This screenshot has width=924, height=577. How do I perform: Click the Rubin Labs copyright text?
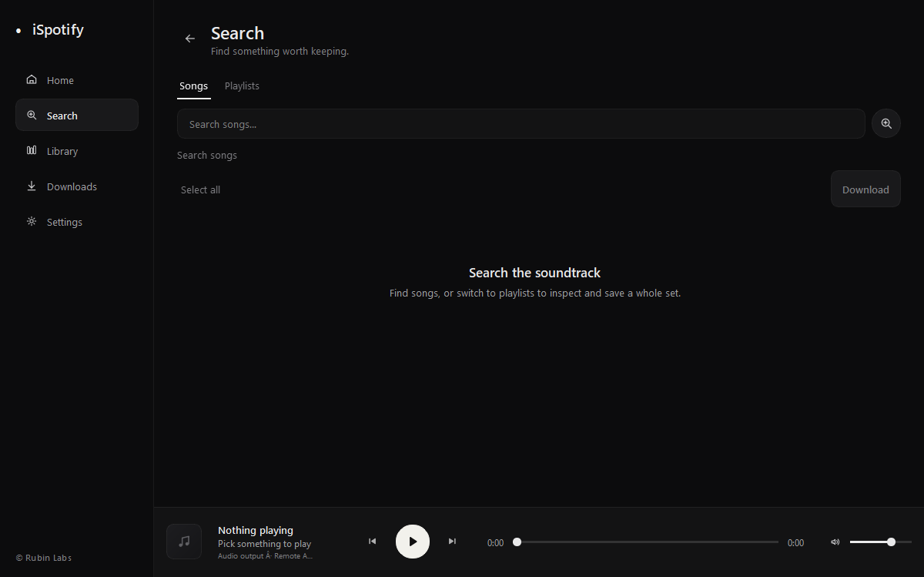tap(44, 558)
